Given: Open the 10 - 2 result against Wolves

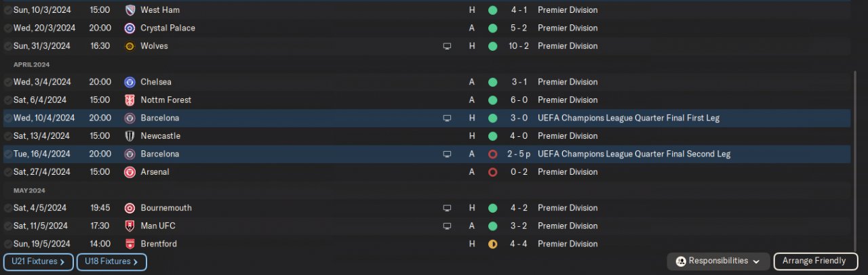Looking at the screenshot, I should pyautogui.click(x=520, y=46).
